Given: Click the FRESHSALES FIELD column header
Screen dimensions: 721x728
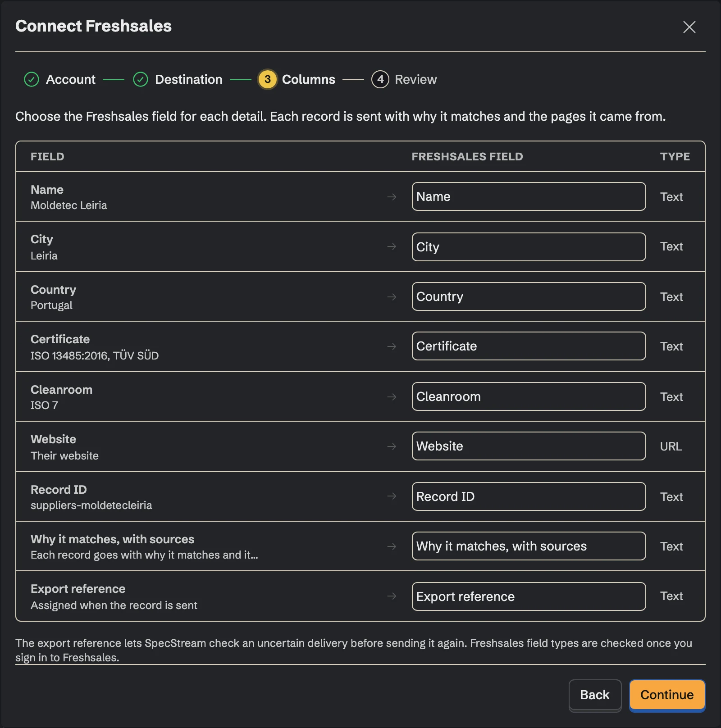Looking at the screenshot, I should click(x=467, y=156).
